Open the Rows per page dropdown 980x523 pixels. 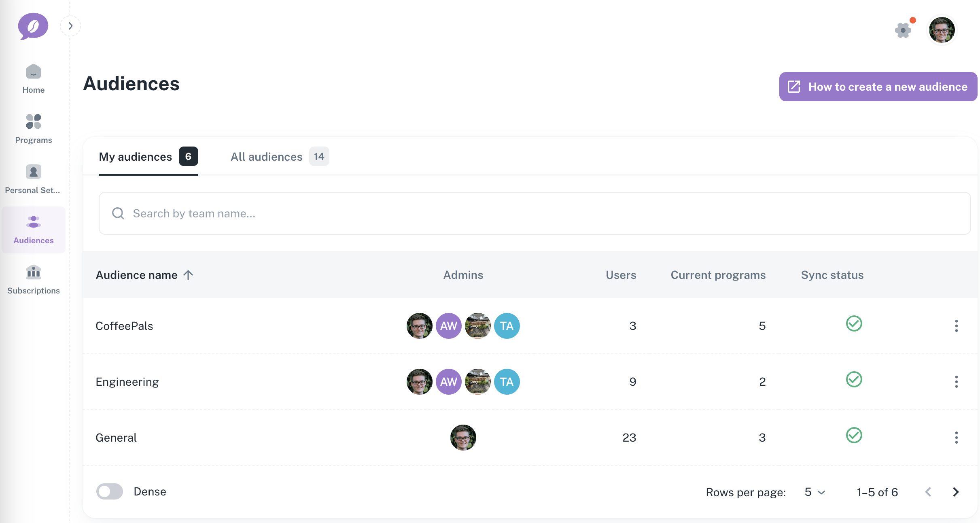pyautogui.click(x=815, y=492)
